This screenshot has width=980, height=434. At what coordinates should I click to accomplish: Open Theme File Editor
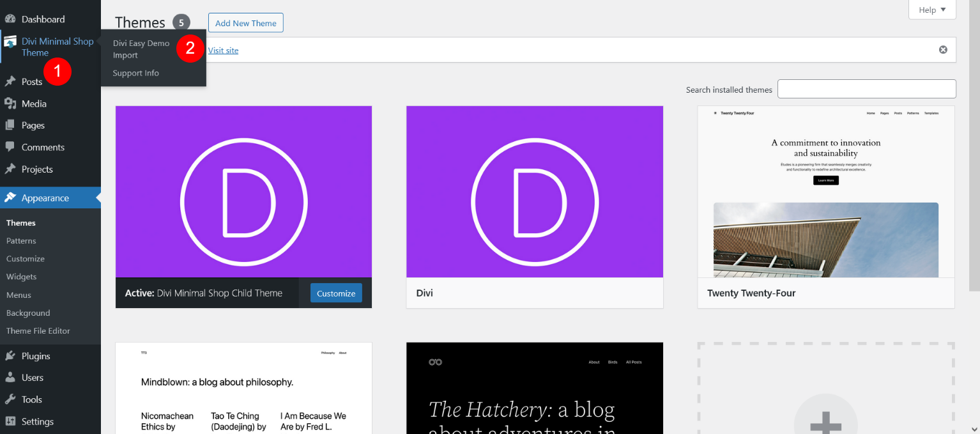click(x=38, y=331)
